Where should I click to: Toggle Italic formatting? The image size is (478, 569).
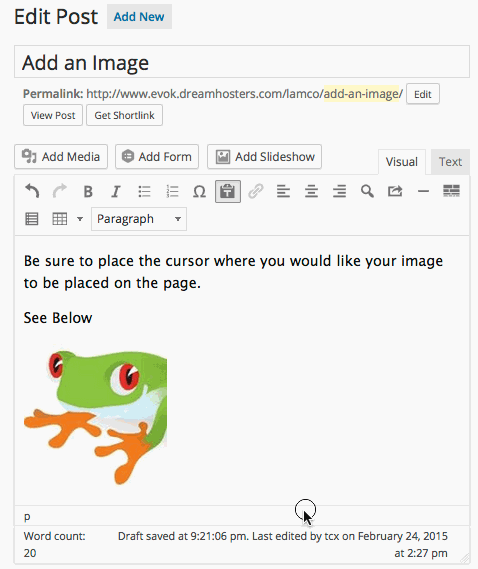tap(116, 191)
